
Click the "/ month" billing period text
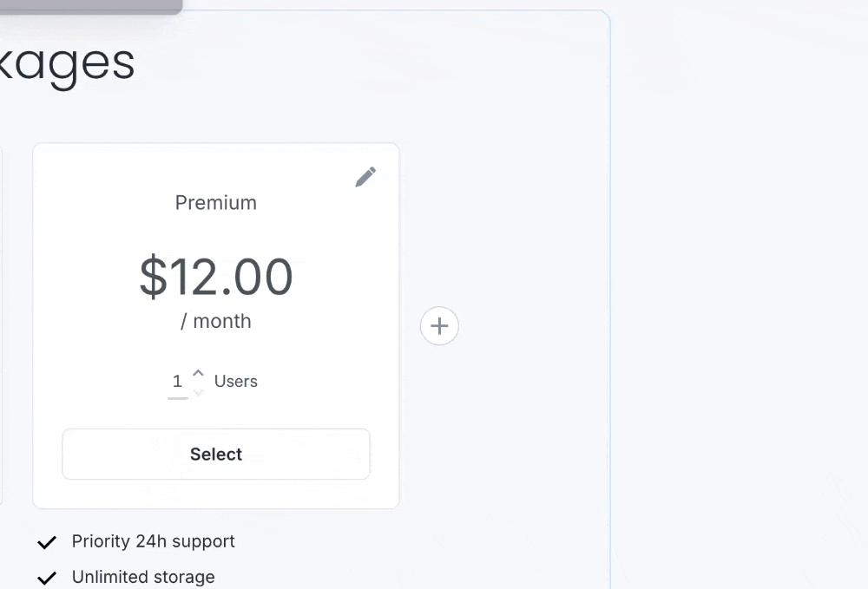click(216, 321)
